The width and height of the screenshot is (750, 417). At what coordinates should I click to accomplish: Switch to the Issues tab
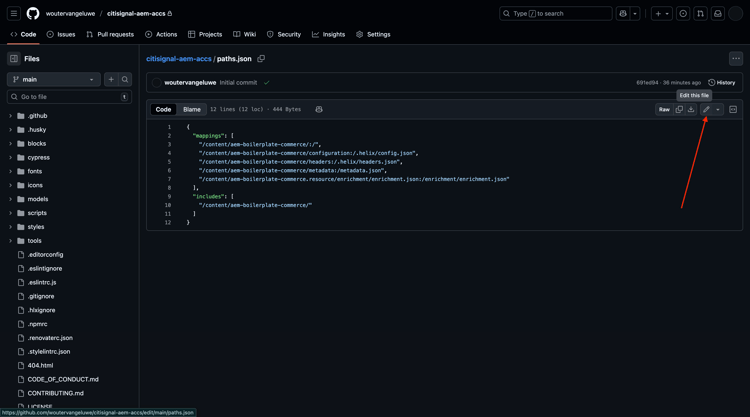61,34
